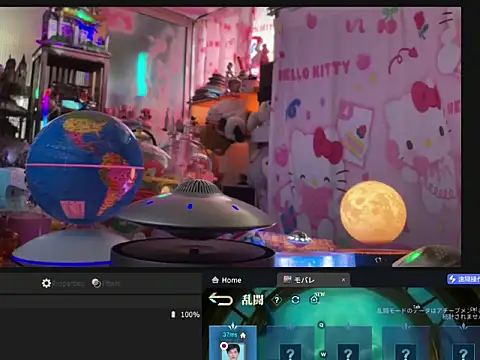Select the player card showing 37ms
The height and width of the screenshot is (360, 480).
[x=233, y=343]
